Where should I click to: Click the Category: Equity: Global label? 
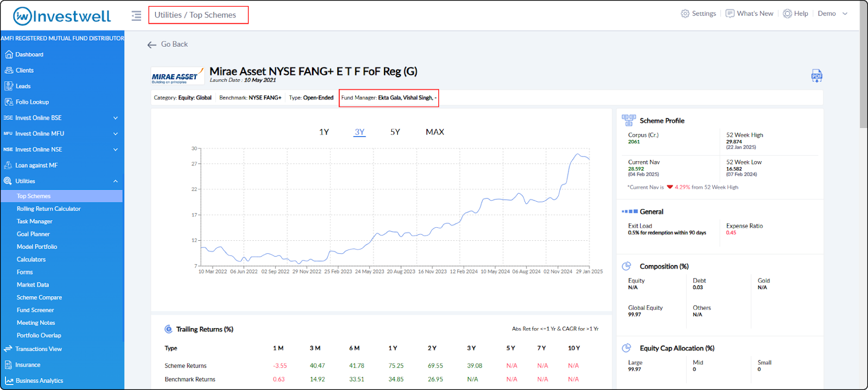tap(183, 98)
